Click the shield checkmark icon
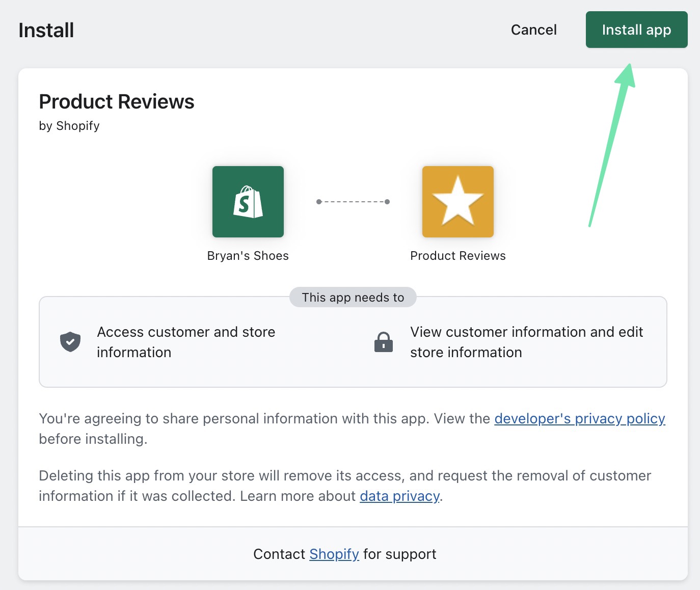 pos(70,342)
